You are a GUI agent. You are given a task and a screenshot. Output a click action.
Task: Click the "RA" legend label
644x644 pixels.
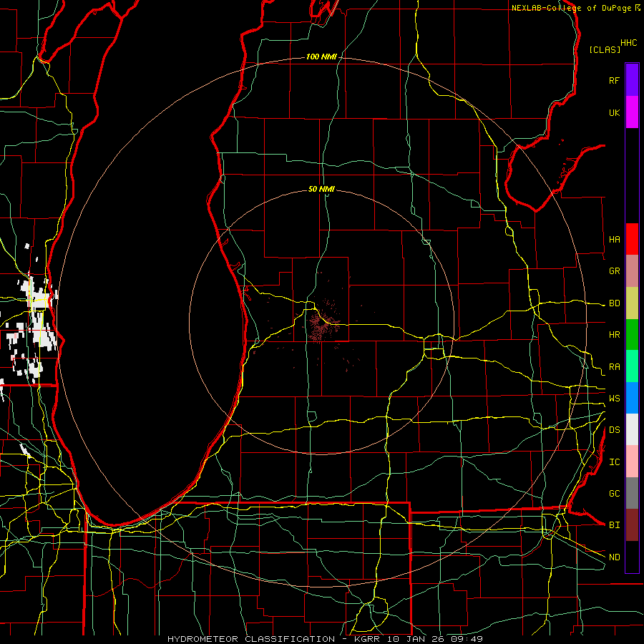[x=614, y=367]
